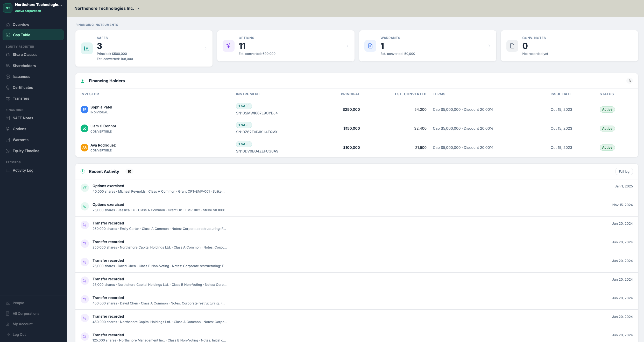Click the SAFEs card document icon
This screenshot has height=342, width=644.
coord(87,48)
